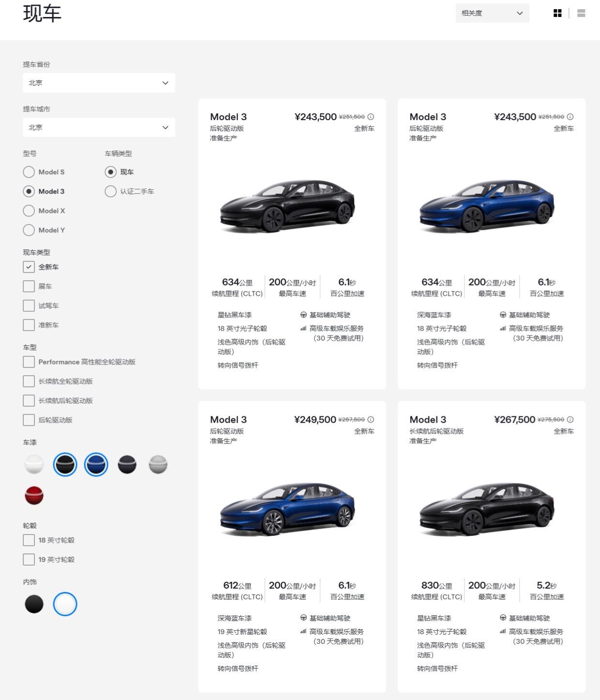Click Model 3 title on black ¥243,500 card
This screenshot has width=600, height=700.
pos(228,117)
